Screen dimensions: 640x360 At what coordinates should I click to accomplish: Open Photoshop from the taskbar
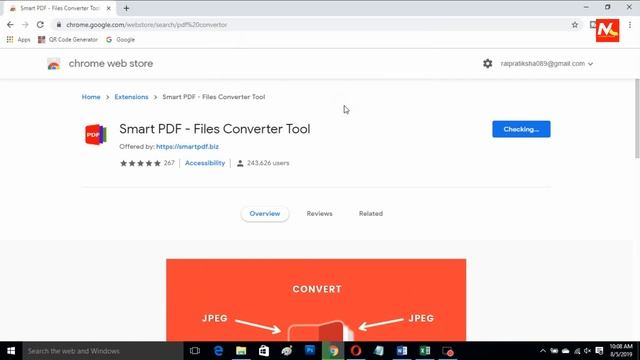310,351
